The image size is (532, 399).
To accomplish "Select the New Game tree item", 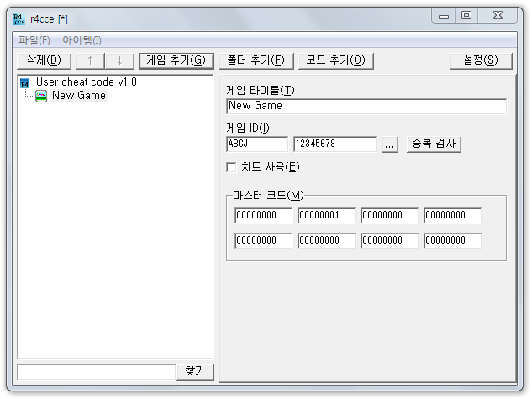I will [79, 96].
